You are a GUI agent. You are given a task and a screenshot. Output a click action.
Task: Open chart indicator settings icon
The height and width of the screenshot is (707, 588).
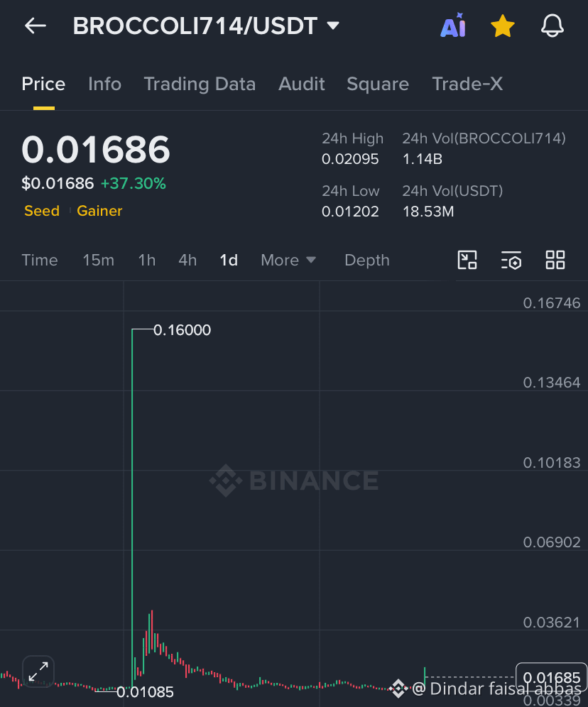point(511,261)
